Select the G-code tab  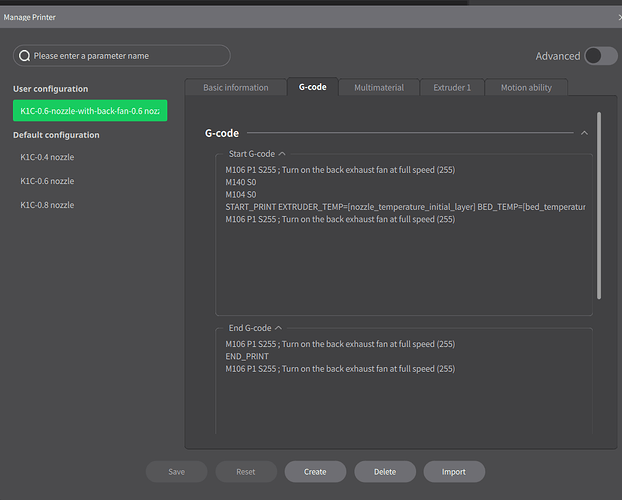click(x=313, y=88)
